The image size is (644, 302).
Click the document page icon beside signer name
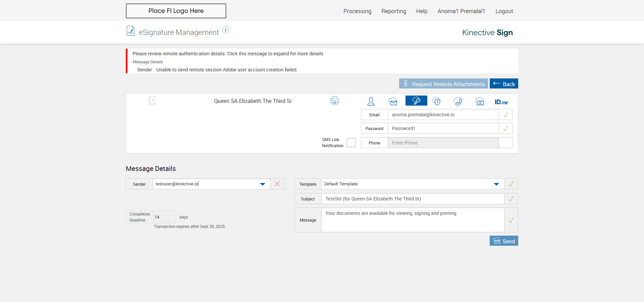click(x=152, y=101)
